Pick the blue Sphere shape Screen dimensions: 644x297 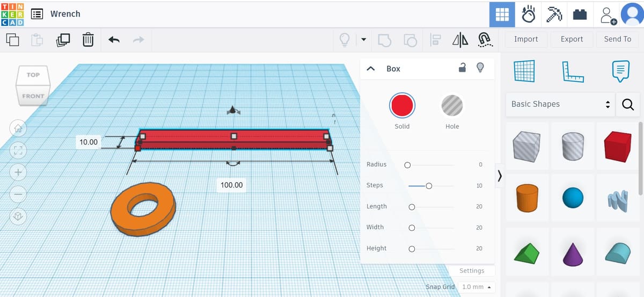click(x=573, y=198)
